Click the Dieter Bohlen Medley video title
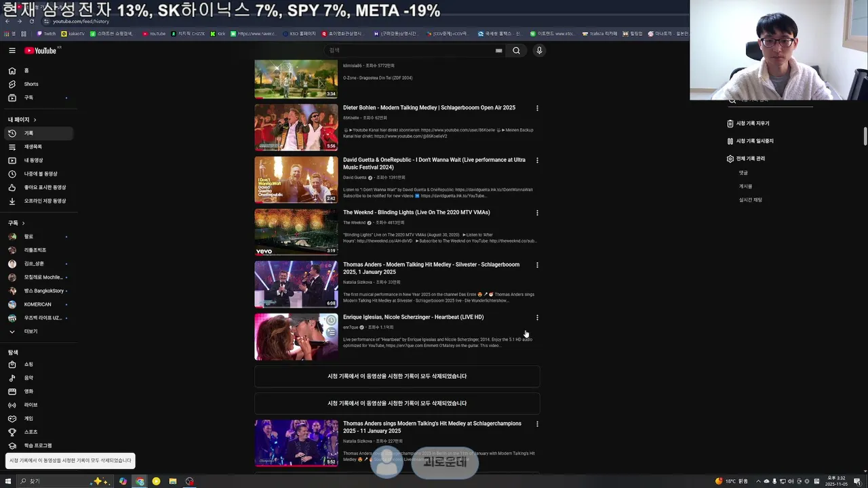Screen dimensions: 868x488 [x=429, y=108]
